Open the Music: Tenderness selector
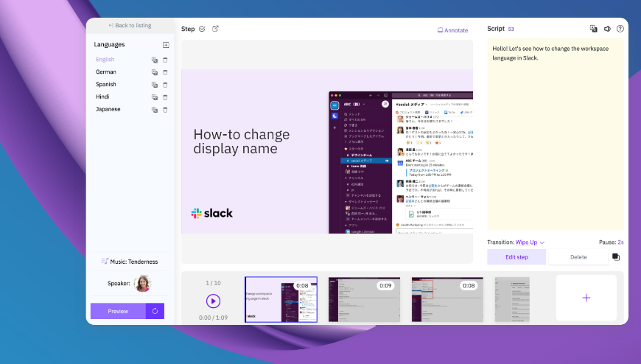641x364 pixels. point(130,262)
